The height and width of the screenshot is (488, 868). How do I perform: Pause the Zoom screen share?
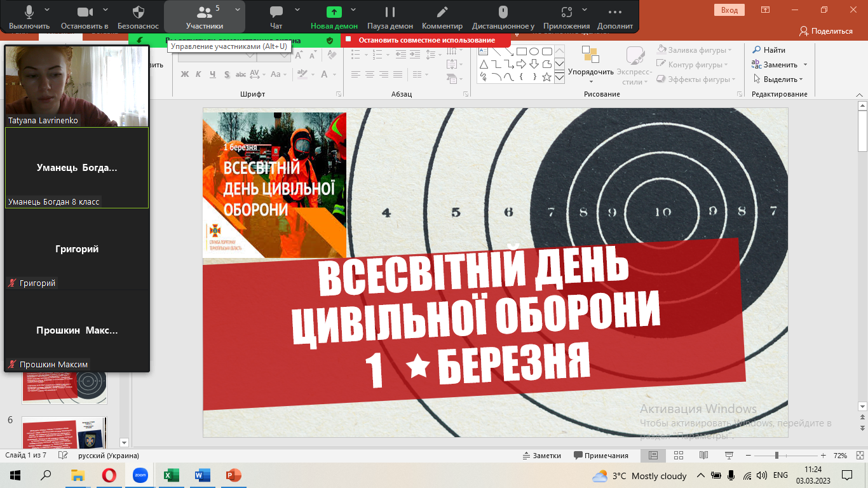click(390, 17)
